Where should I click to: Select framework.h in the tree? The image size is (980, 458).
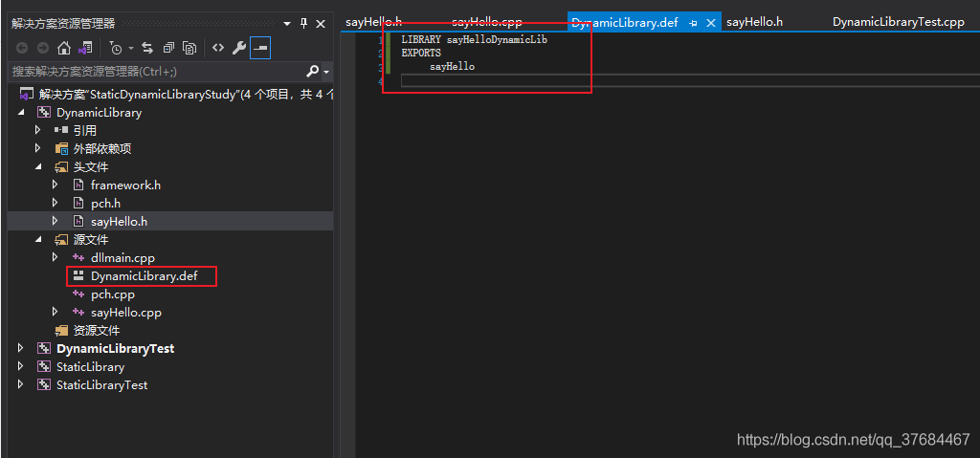point(125,185)
